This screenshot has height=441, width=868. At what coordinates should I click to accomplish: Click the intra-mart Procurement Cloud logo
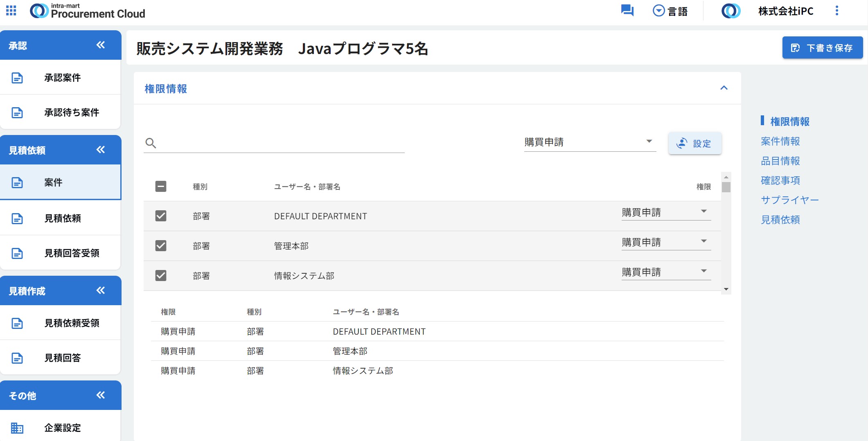[x=88, y=11]
